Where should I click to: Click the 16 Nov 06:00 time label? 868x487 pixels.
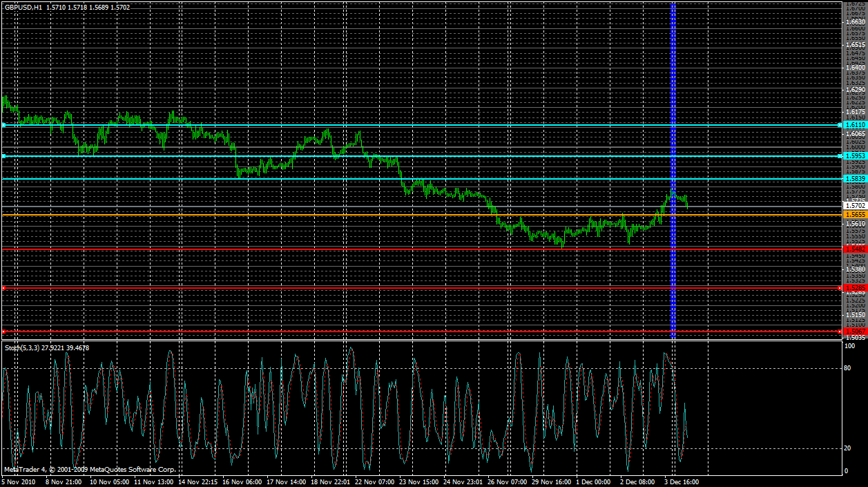242,481
